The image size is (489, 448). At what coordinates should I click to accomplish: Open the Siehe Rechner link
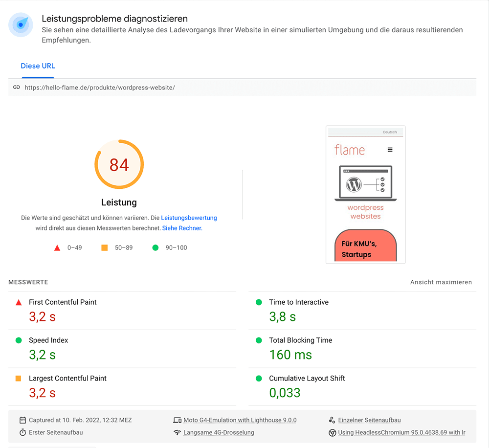click(x=182, y=228)
